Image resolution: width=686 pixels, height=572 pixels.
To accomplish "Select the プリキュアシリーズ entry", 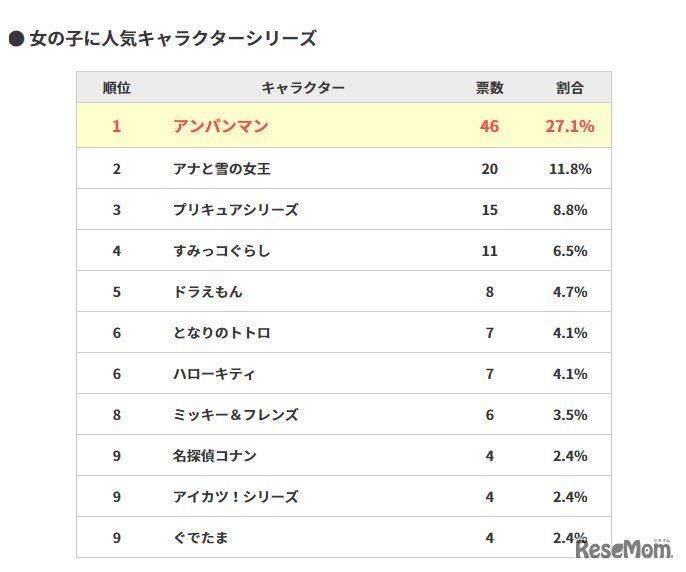I will click(235, 210).
